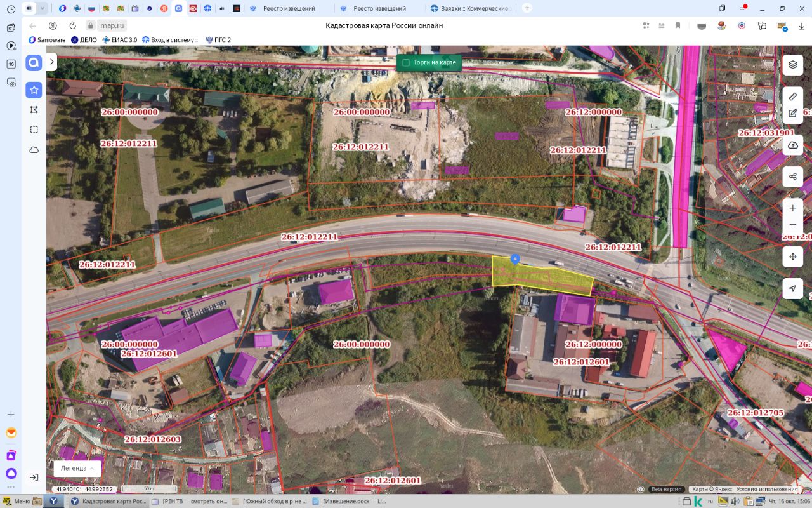Viewport: 812px width, 508px height.
Task: Select the pinned Russian flag tab
Action: (x=91, y=8)
